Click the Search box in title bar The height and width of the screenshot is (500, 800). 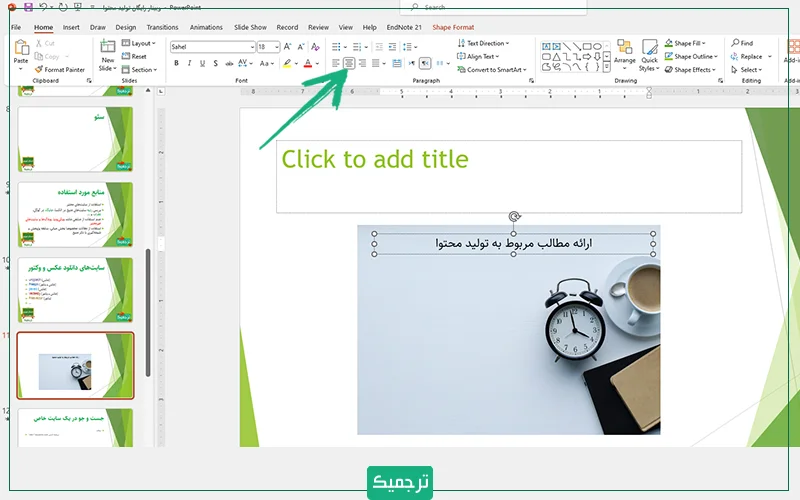(493, 7)
